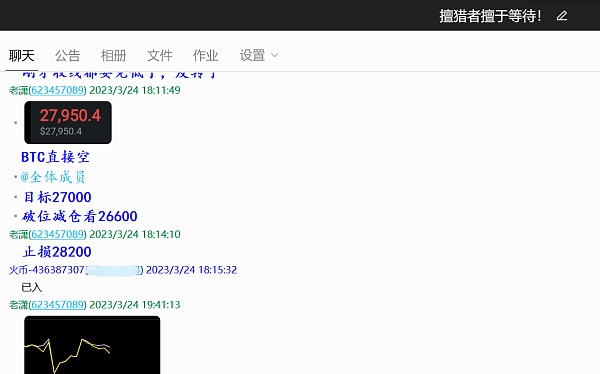Open the yellow line chart image thumbnail

(92, 345)
